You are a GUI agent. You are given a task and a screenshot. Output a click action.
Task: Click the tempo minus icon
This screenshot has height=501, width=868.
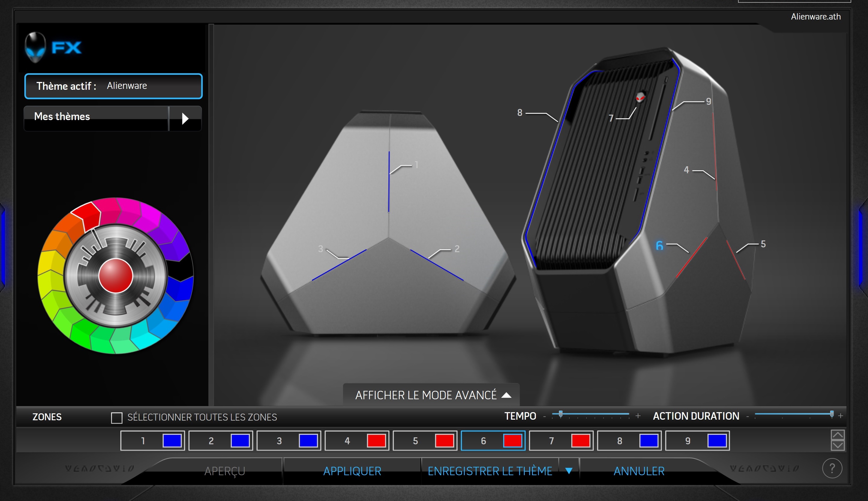544,416
